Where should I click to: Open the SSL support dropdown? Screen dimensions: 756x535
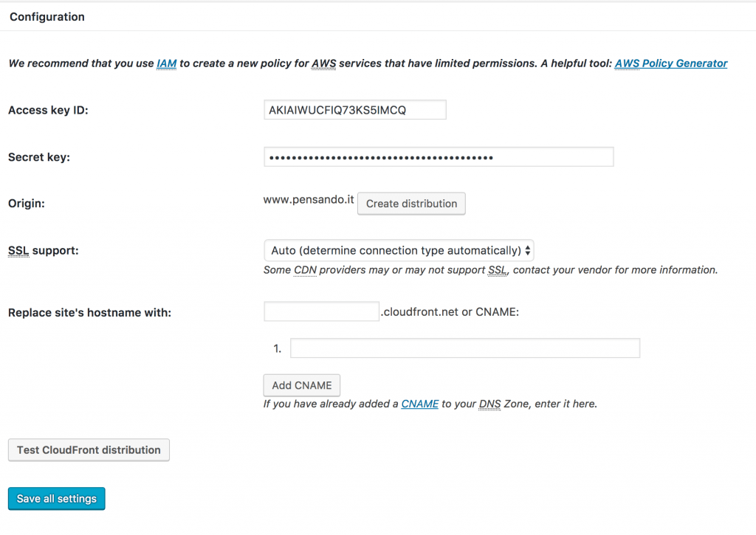(399, 250)
